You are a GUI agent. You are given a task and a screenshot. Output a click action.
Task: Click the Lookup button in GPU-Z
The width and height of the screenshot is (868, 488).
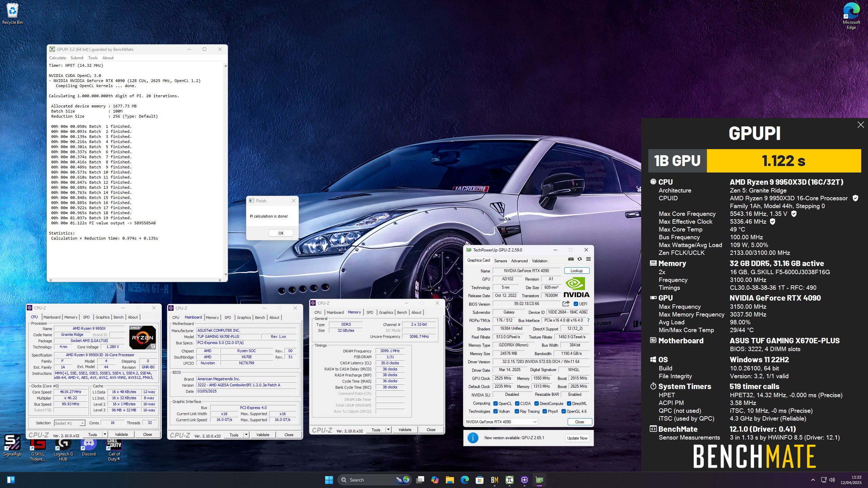tap(576, 271)
